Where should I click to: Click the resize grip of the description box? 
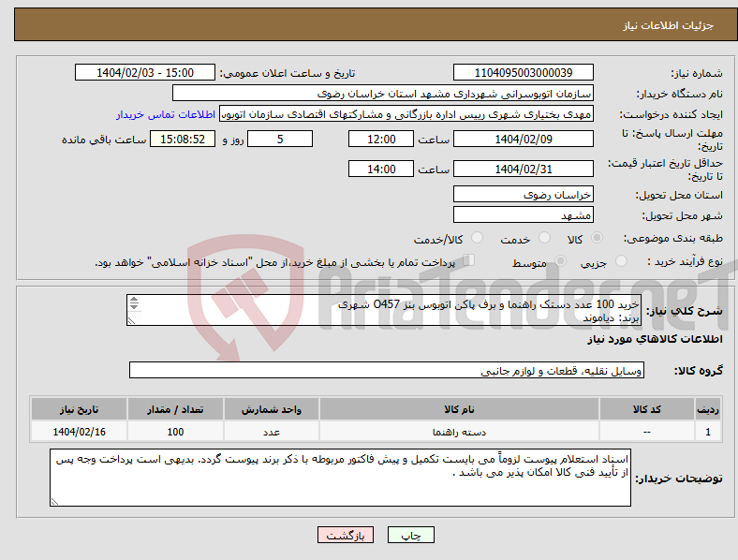tap(131, 321)
